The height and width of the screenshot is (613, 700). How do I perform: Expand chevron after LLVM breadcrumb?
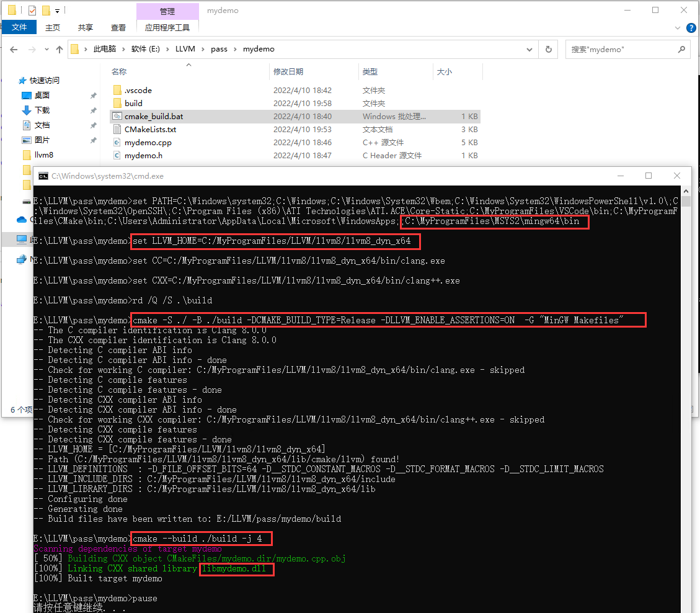pos(203,49)
